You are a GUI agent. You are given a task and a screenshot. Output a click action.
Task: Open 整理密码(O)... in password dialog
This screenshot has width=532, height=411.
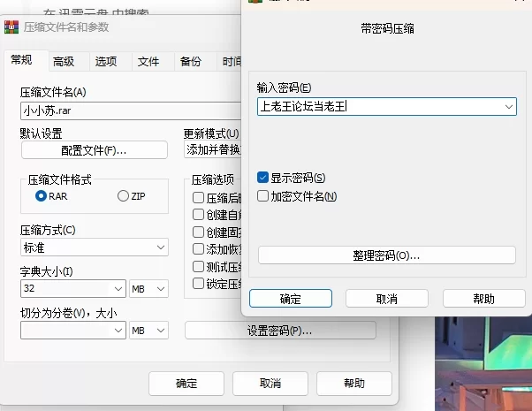(x=386, y=255)
